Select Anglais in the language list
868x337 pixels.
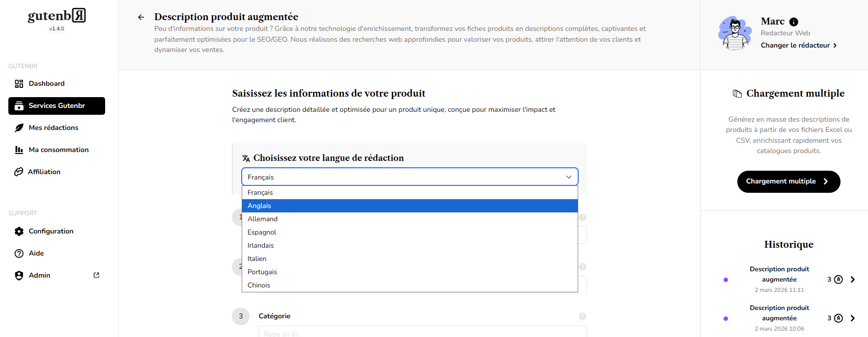pyautogui.click(x=409, y=206)
